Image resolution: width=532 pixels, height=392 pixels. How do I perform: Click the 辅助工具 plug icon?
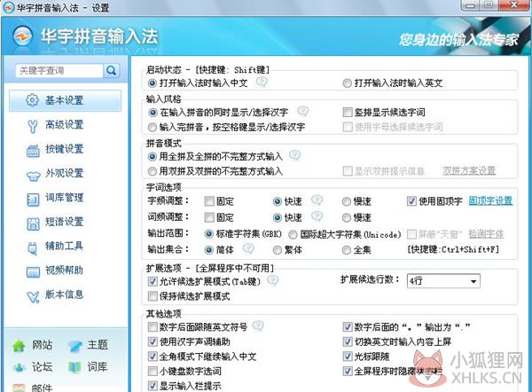pyautogui.click(x=32, y=248)
